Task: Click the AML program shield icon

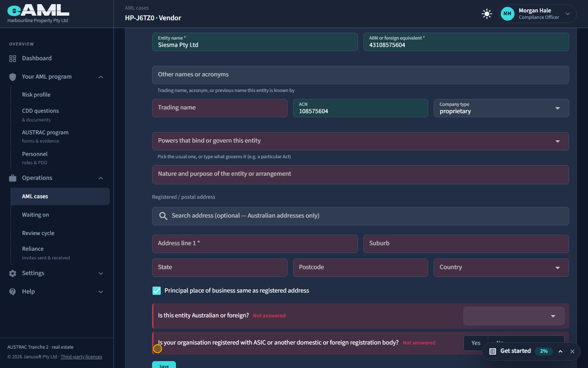Action: [12, 77]
